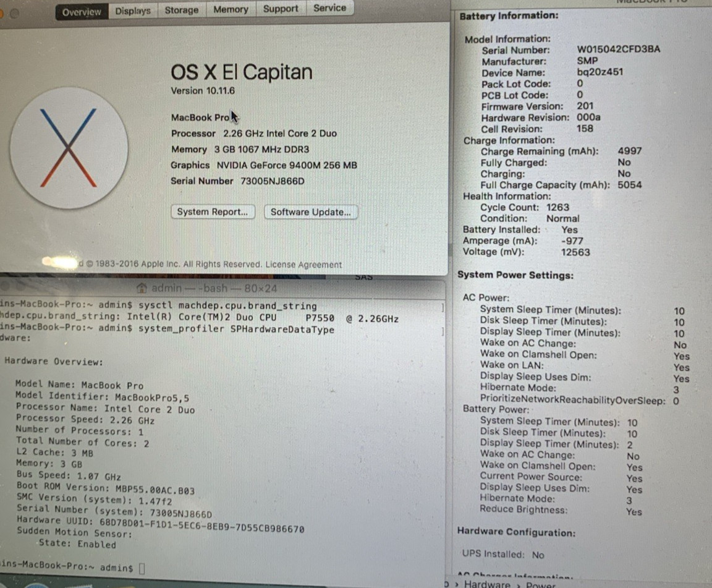
Task: Click the Terminal prompt cursor block
Action: [x=142, y=568]
